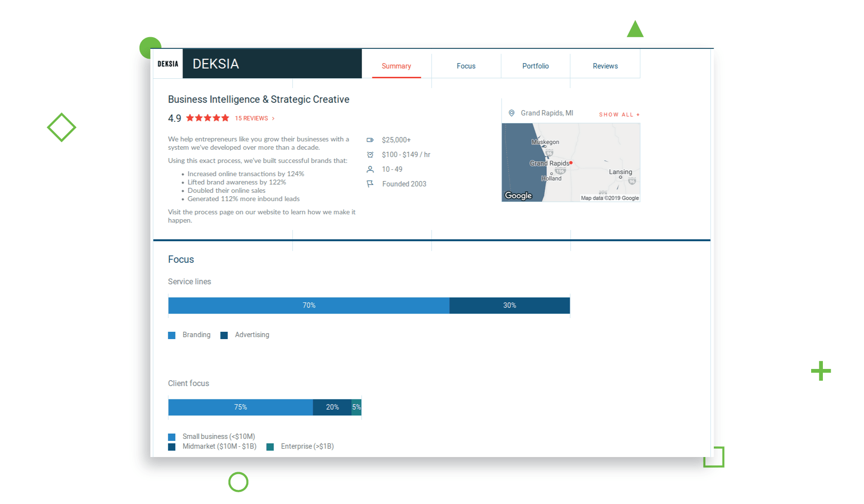Click the Advertising legend color swatch
The image size is (864, 504).
[224, 335]
